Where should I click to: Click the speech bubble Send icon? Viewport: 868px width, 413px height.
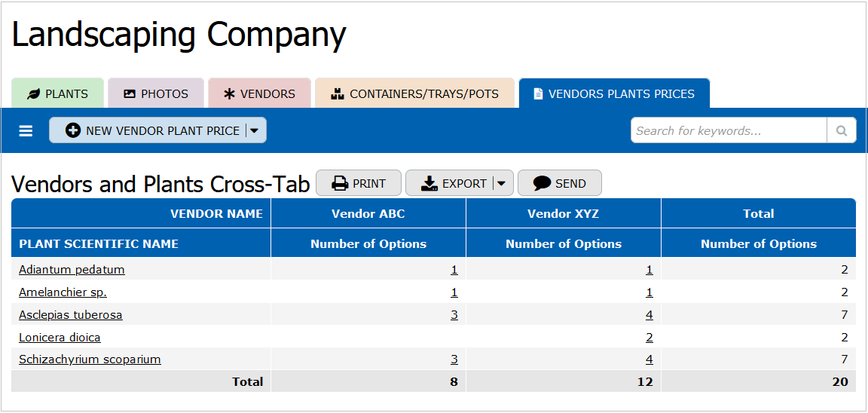[x=542, y=183]
